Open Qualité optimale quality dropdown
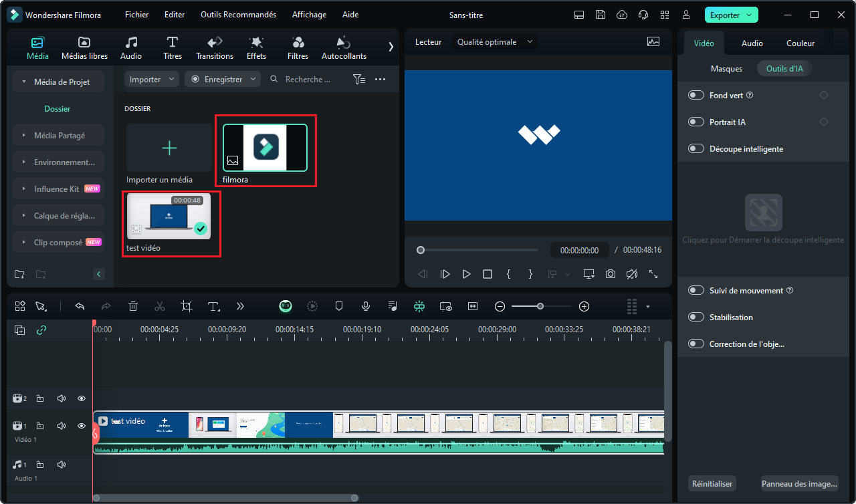Image resolution: width=856 pixels, height=504 pixels. tap(495, 41)
